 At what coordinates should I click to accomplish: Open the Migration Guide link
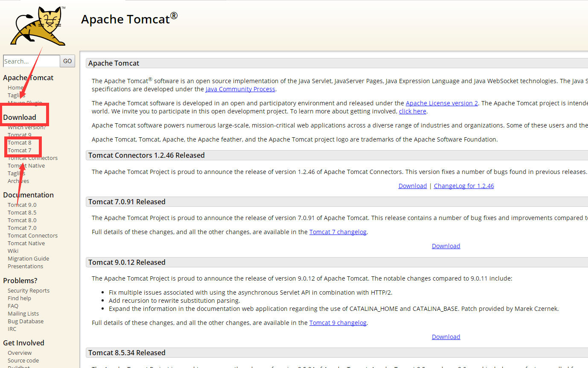coord(28,258)
